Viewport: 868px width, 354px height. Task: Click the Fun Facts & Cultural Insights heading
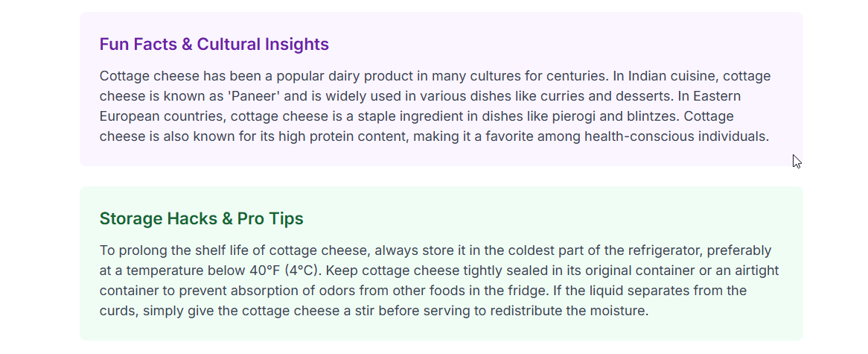click(214, 44)
